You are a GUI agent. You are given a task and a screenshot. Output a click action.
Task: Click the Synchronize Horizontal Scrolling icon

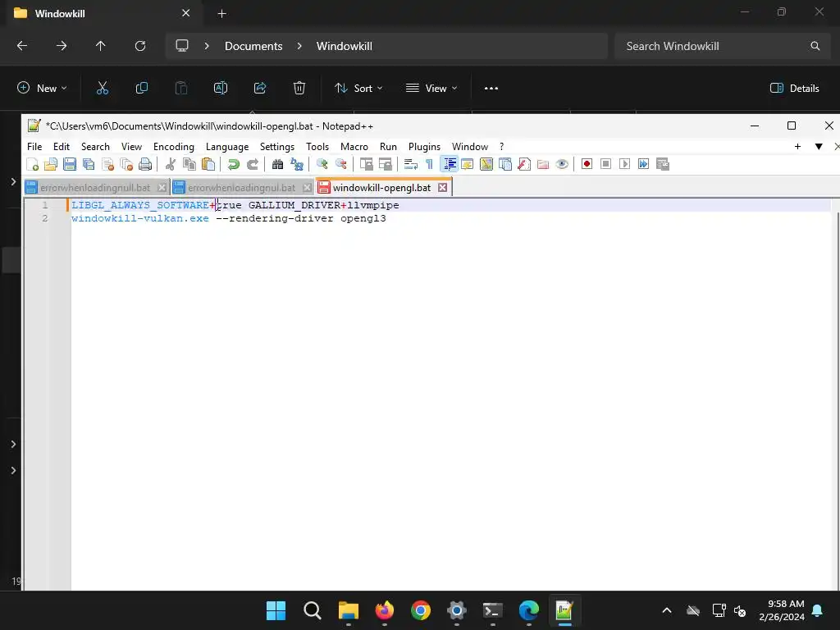point(386,164)
